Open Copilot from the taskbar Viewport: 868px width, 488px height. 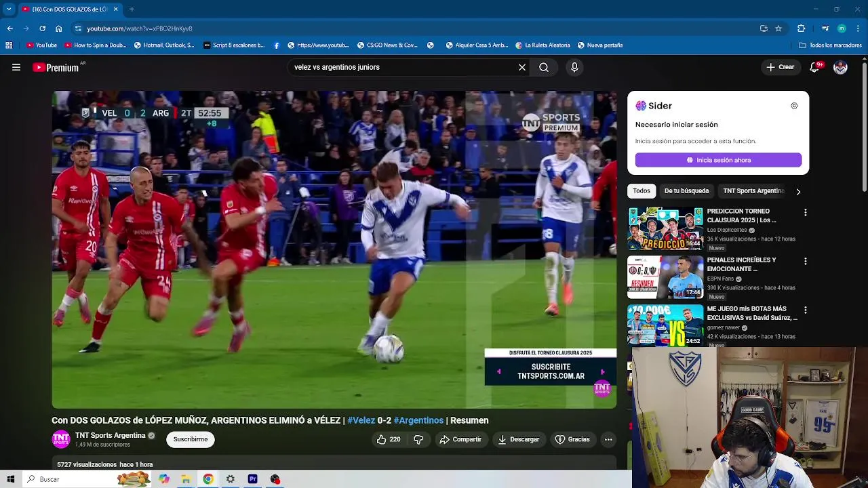click(x=164, y=479)
